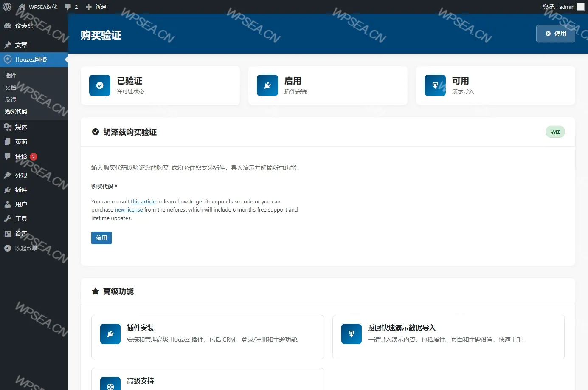588x390 pixels.
Task: Click the 演示导入 subtitle
Action: [x=463, y=91]
